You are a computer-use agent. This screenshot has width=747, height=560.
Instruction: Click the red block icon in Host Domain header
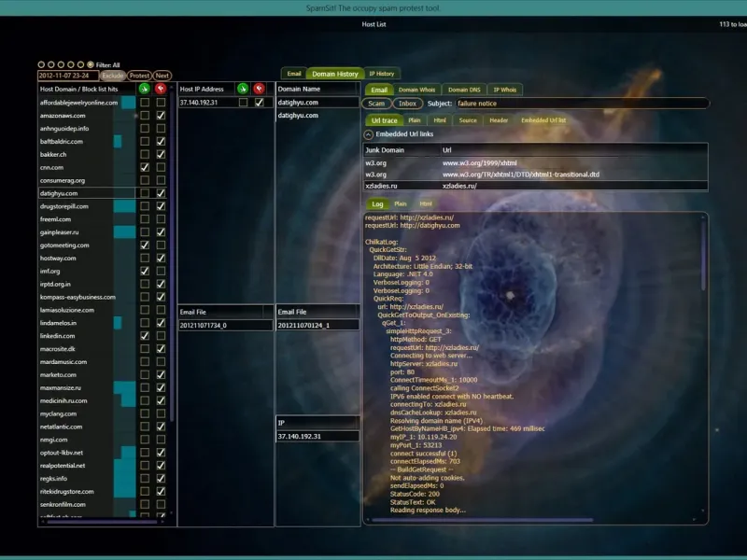tap(161, 89)
